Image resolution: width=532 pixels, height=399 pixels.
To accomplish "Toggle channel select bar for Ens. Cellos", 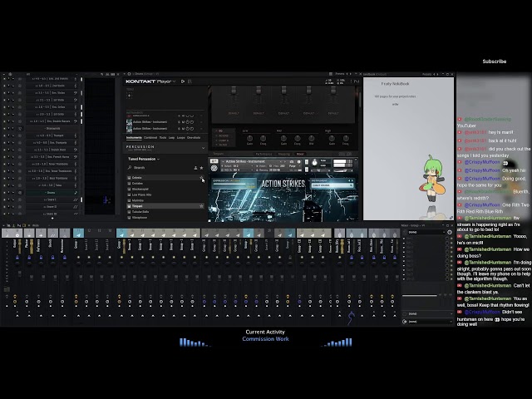I will click(81, 107).
